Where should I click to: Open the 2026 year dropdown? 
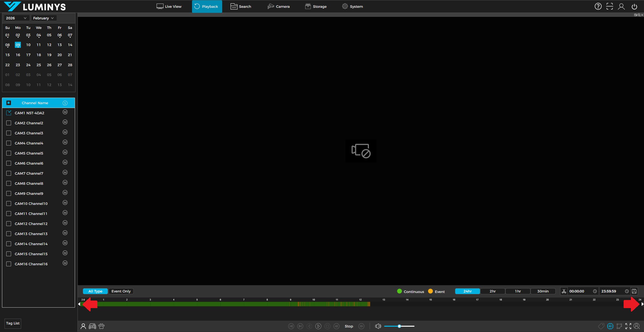coord(16,18)
